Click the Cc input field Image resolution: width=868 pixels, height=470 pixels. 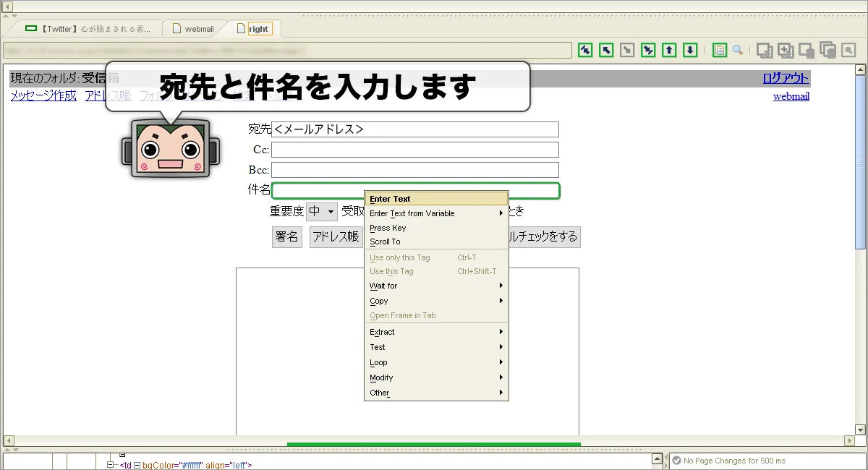click(x=415, y=150)
